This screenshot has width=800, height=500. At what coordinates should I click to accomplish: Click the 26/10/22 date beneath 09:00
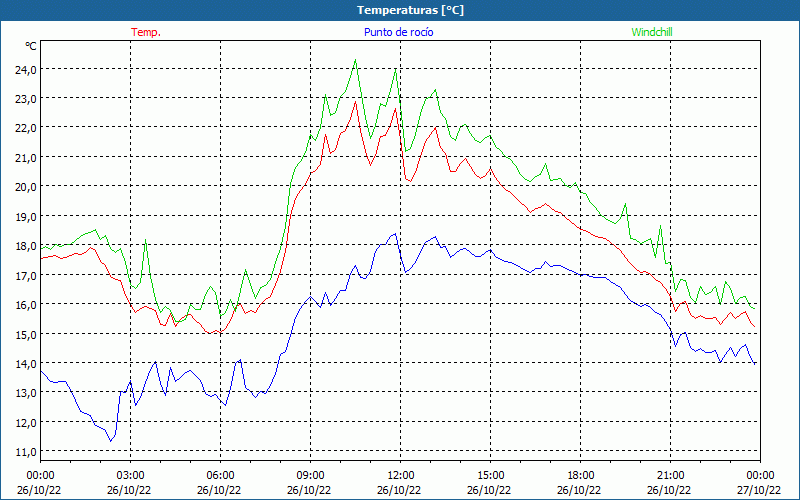[309, 490]
